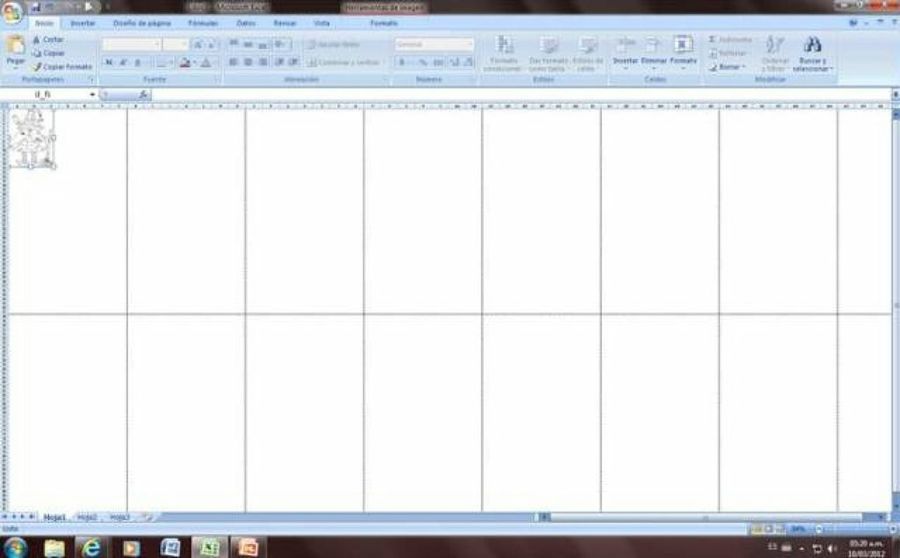Viewport: 900px width, 558px height.
Task: Open the Rellenar fill menu
Action: (728, 53)
